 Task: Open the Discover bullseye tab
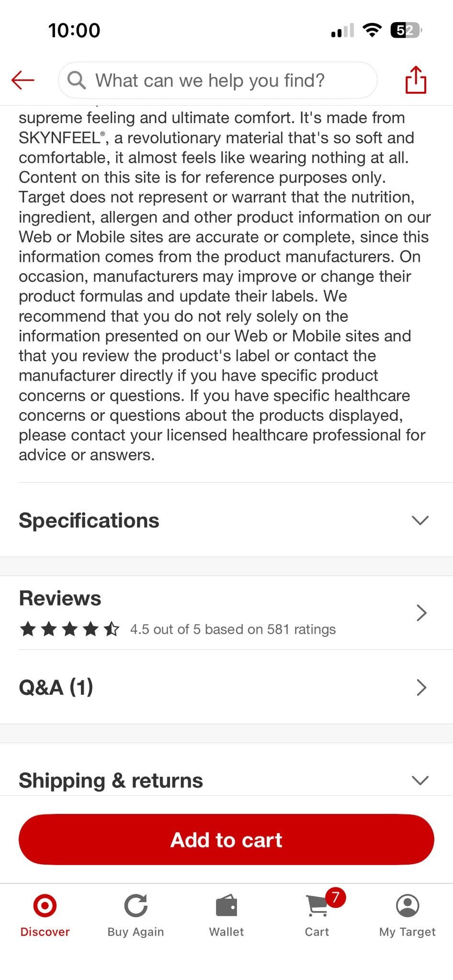click(45, 905)
